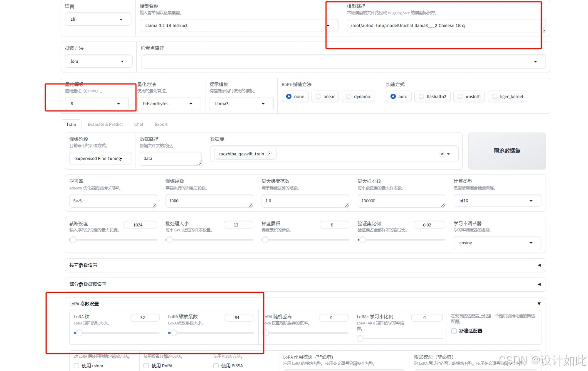
Task: Click the 数据路径 field containing data
Action: coord(170,158)
